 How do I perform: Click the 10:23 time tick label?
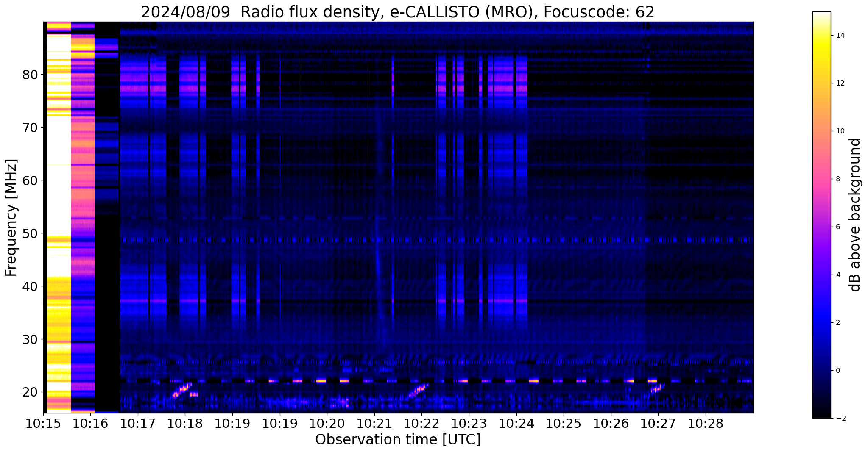click(x=469, y=424)
